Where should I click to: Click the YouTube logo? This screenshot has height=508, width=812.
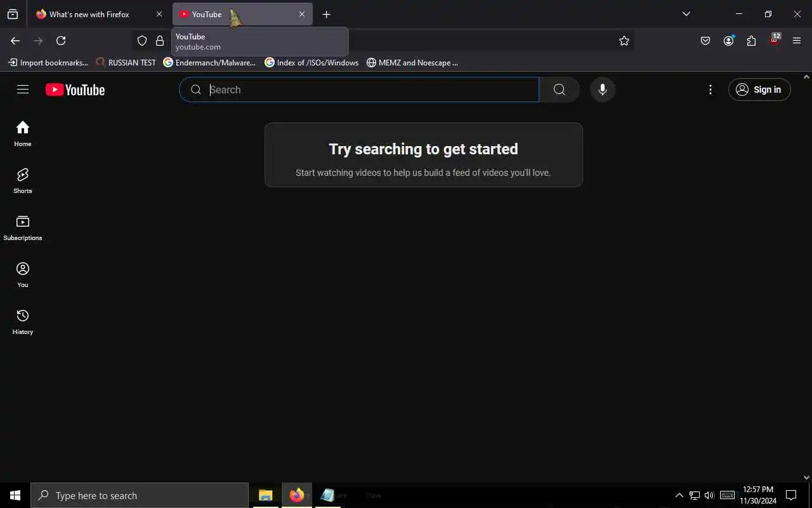pos(75,90)
